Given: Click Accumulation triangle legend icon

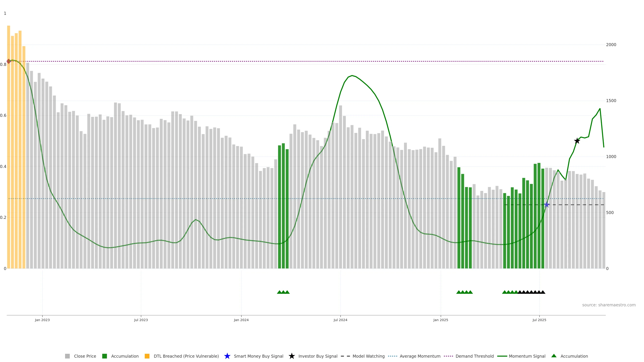Looking at the screenshot, I should pos(554,356).
